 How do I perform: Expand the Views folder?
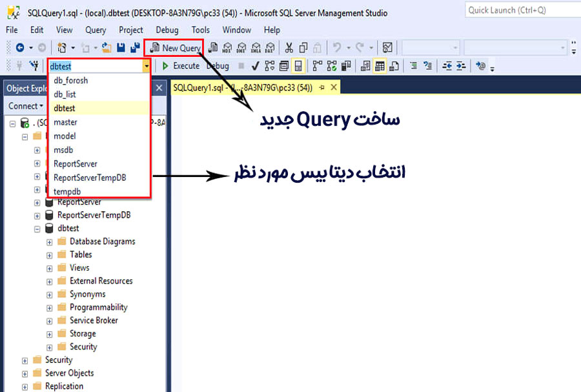click(49, 269)
